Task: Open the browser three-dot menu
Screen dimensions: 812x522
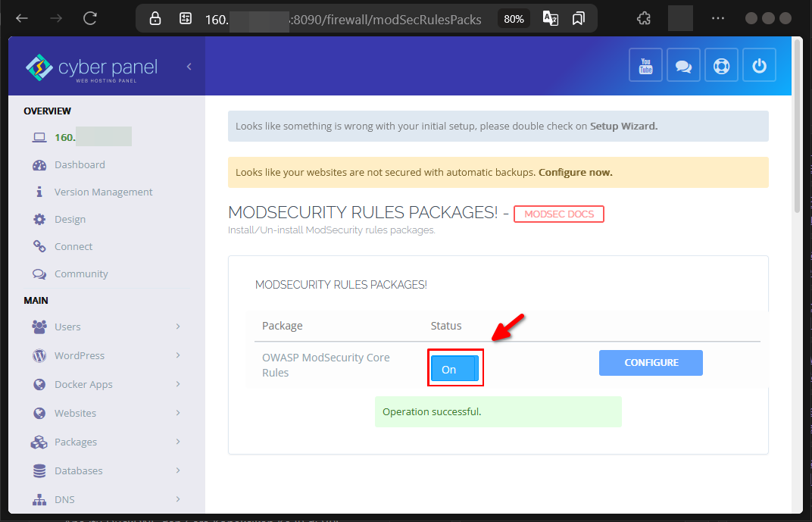Action: point(718,19)
